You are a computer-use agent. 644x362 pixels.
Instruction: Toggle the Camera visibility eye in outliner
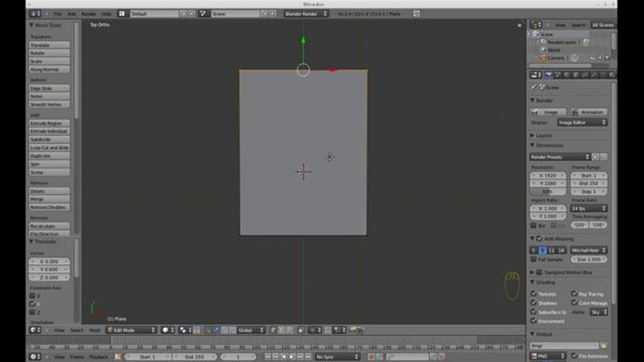click(592, 58)
